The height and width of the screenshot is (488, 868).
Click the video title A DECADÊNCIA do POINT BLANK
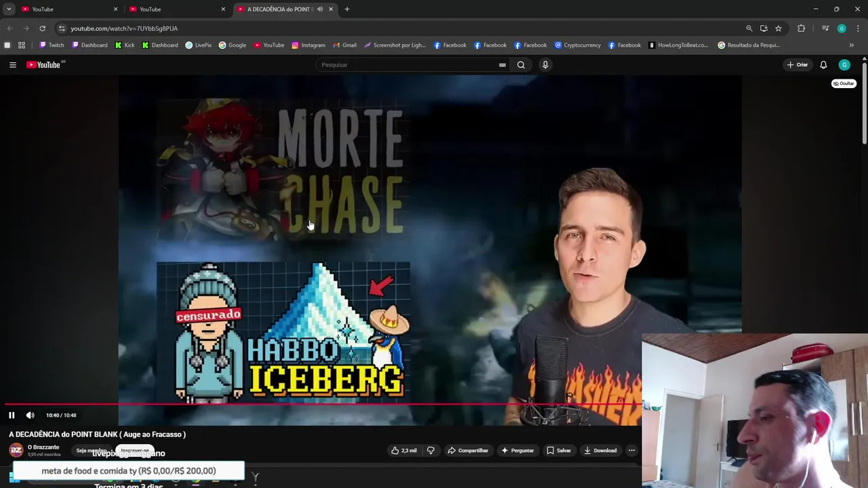pos(97,434)
